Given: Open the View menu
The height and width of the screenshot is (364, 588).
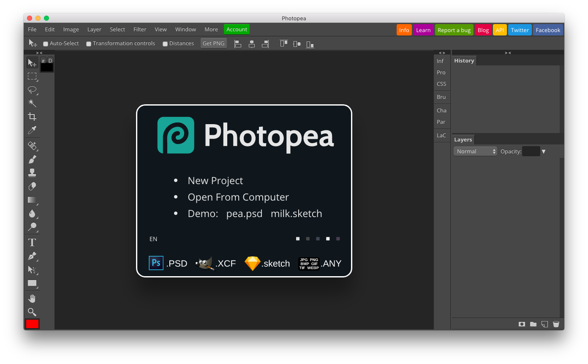Looking at the screenshot, I should (161, 29).
